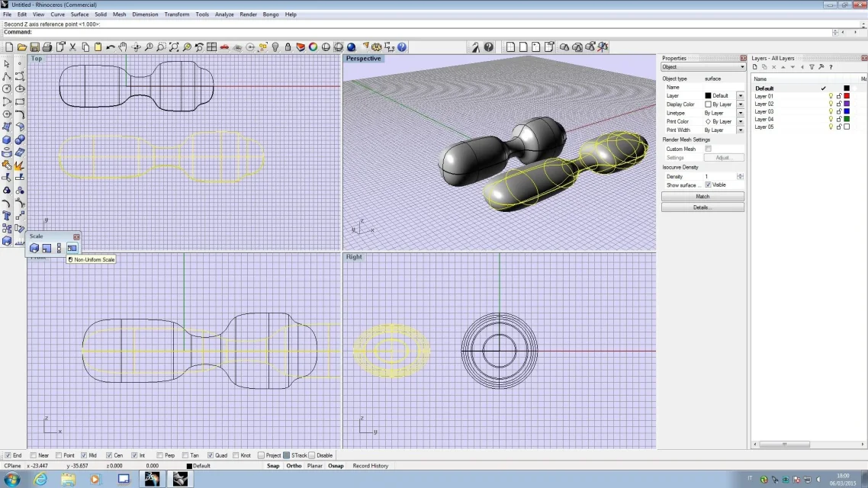Screen dimensions: 868x488
Task: Enable the Point osnap checkbox
Action: (x=59, y=455)
